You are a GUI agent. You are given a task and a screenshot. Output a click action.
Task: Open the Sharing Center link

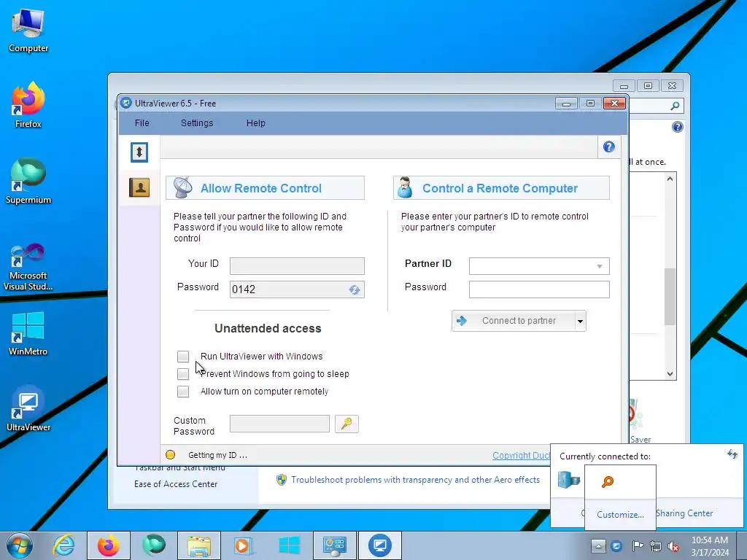[684, 513]
